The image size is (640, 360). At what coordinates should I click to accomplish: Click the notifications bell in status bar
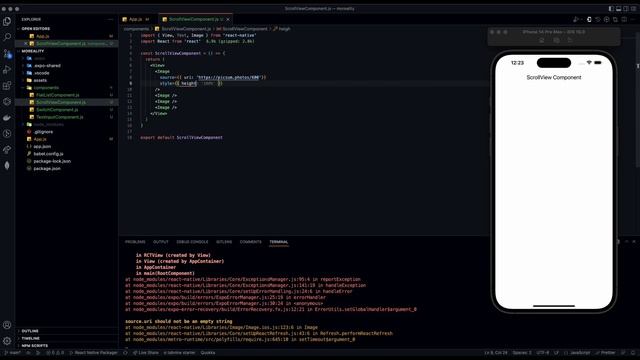click(633, 353)
